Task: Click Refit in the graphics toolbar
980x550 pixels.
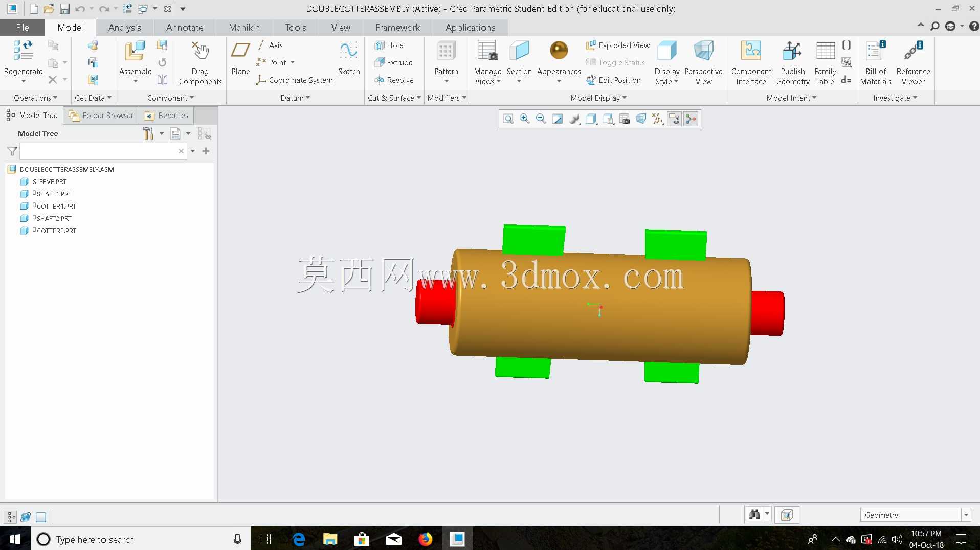Action: 508,119
